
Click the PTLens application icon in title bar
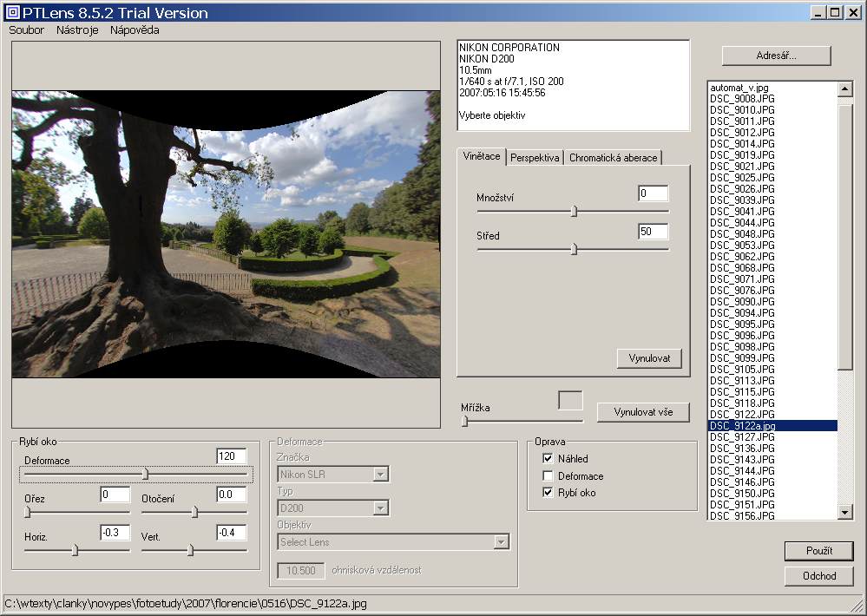point(11,12)
